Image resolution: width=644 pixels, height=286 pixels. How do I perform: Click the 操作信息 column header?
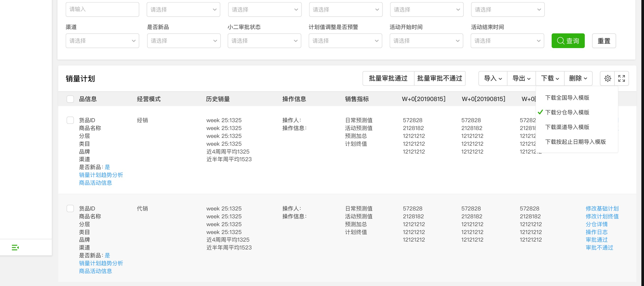point(294,99)
